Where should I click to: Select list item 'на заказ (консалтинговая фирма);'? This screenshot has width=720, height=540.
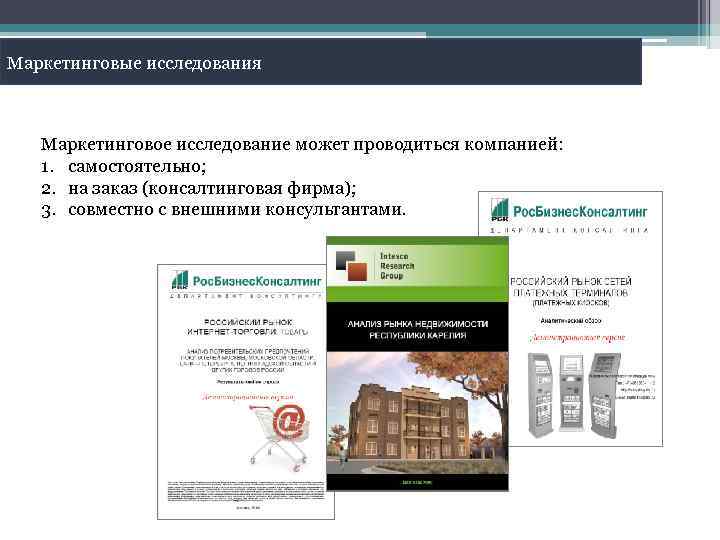[212, 188]
